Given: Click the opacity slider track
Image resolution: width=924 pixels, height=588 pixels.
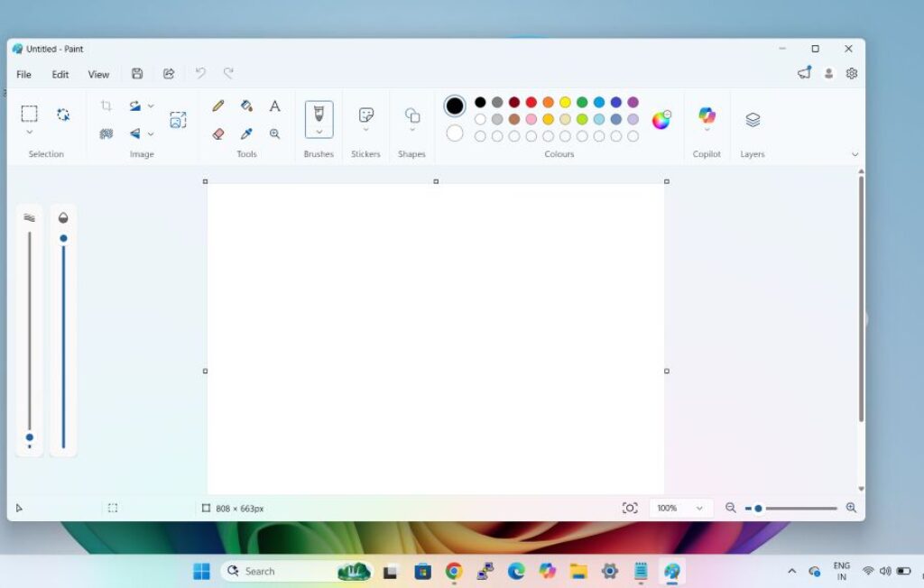Looking at the screenshot, I should pos(63,342).
